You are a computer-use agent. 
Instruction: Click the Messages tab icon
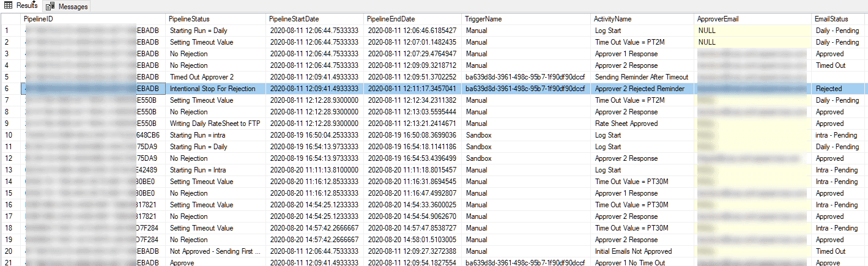coord(50,7)
